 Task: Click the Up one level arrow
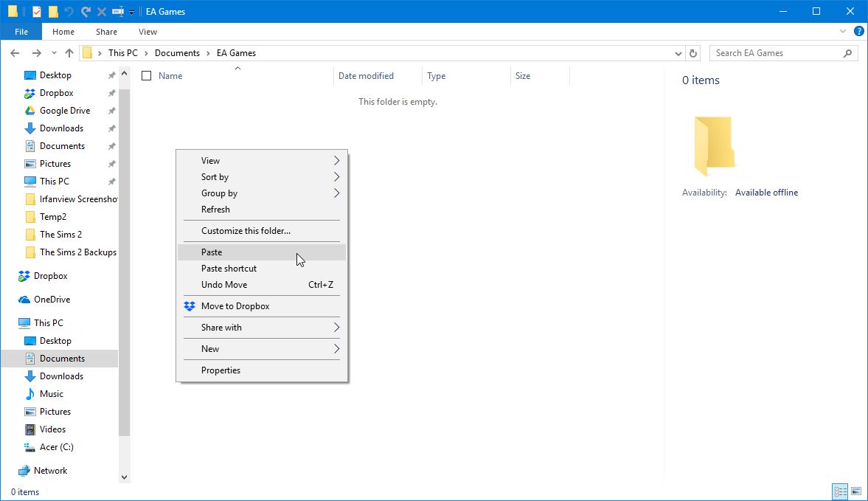click(69, 53)
